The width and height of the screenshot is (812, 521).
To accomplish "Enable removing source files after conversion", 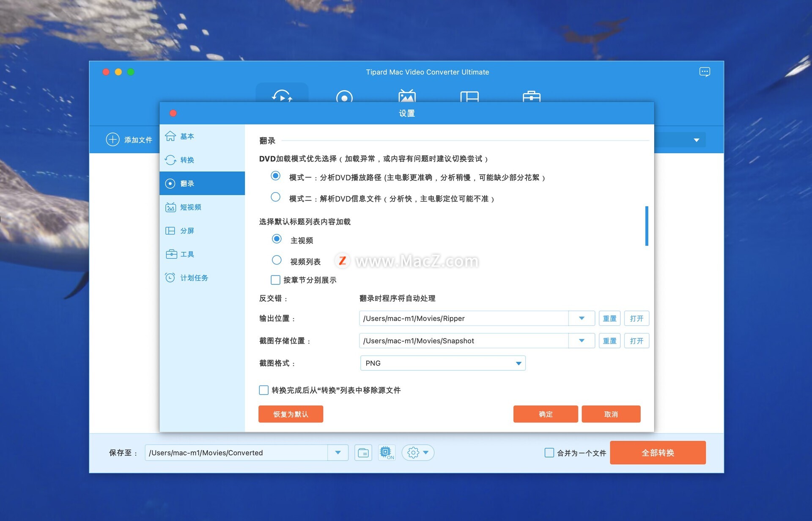I will [x=263, y=390].
